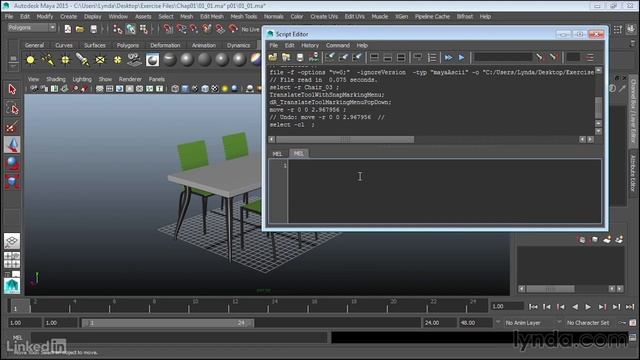Open the Channel Box / Layer Editor side tab

(x=633, y=111)
